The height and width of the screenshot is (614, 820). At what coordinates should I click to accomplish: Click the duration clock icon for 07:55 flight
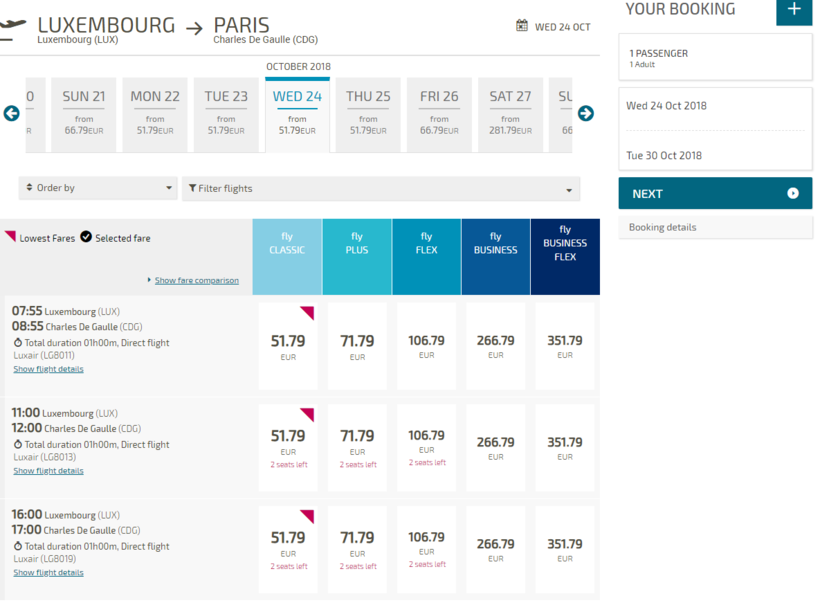[18, 343]
